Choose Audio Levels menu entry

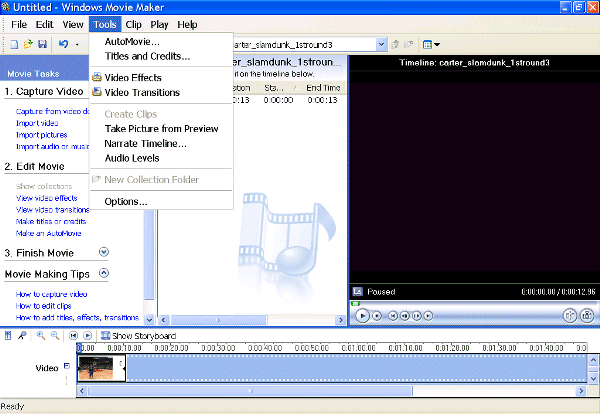[161, 158]
